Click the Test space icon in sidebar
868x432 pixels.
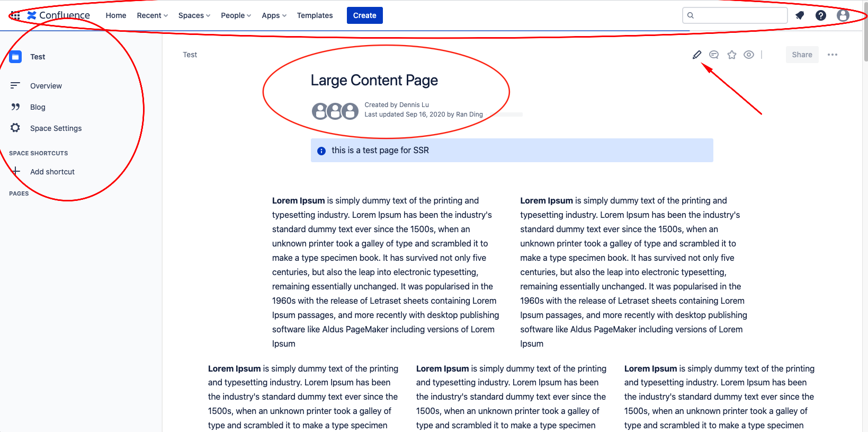(16, 57)
